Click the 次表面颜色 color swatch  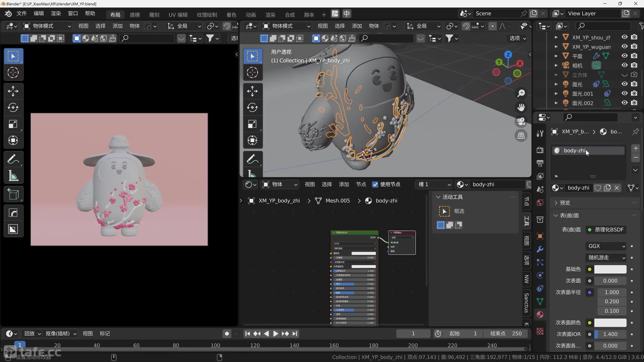coord(610,322)
